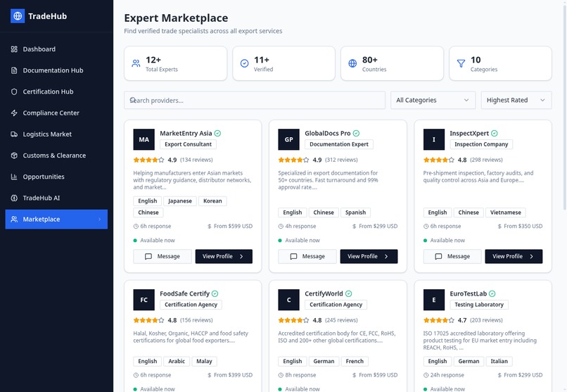The image size is (567, 392).
Task: Select Customs & Clearance in sidebar
Action: [x=56, y=156]
